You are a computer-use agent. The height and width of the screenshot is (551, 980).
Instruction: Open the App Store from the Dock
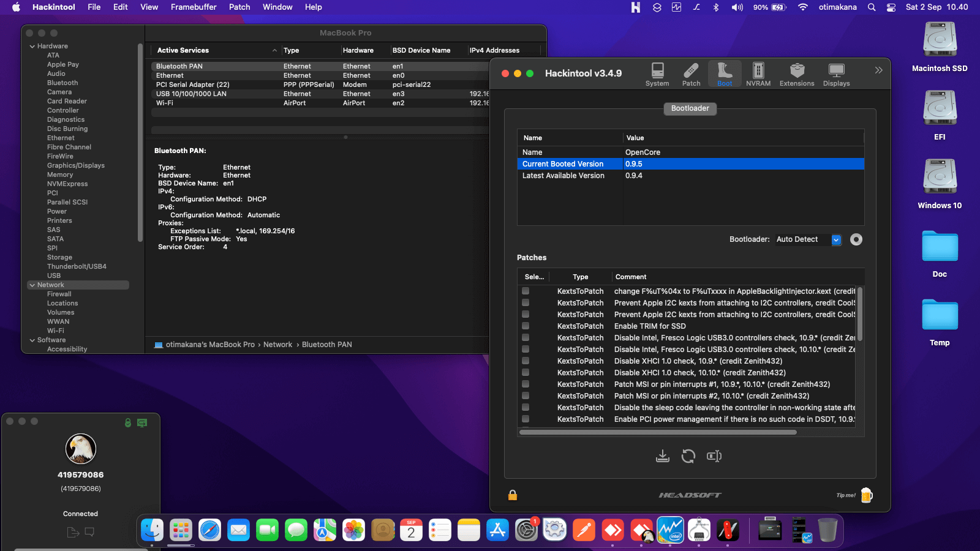[497, 530]
